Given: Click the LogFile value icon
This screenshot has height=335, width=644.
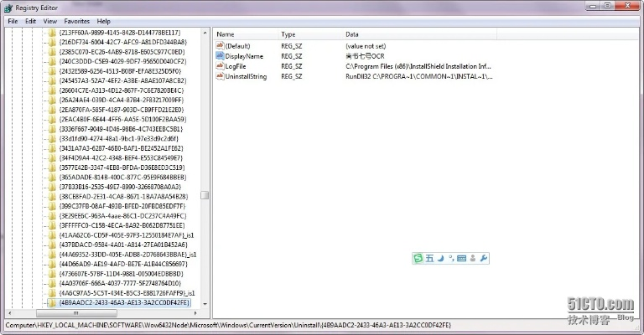Looking at the screenshot, I should tap(220, 66).
